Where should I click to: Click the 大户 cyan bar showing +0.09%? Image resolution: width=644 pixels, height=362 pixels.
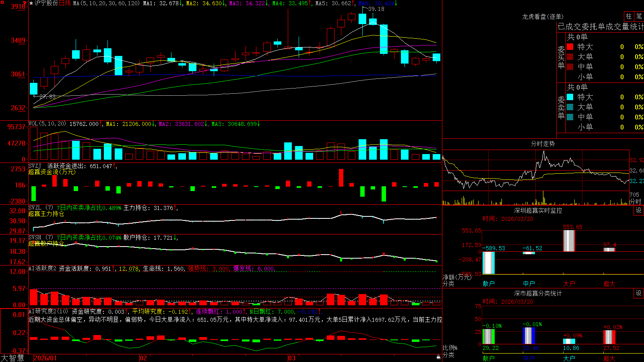(x=569, y=341)
